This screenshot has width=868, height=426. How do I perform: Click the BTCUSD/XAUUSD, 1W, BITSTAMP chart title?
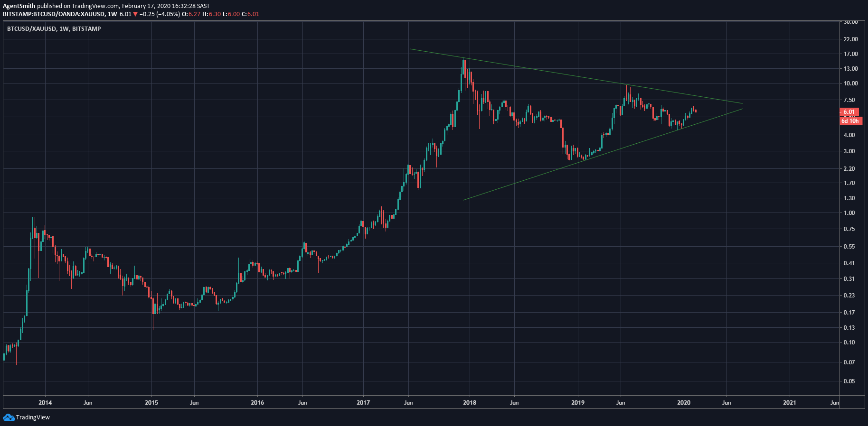[x=54, y=29]
